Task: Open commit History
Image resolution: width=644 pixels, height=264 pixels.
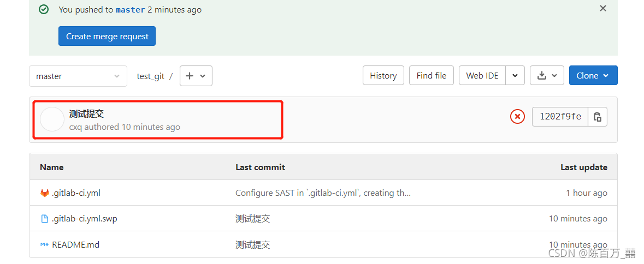Action: [x=383, y=75]
